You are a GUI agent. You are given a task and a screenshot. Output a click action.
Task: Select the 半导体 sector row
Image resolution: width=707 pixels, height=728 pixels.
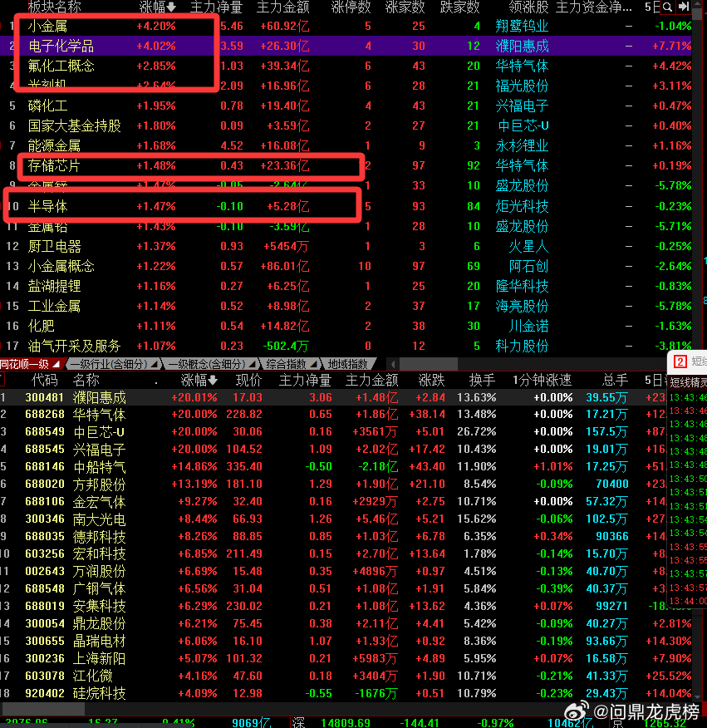346,206
